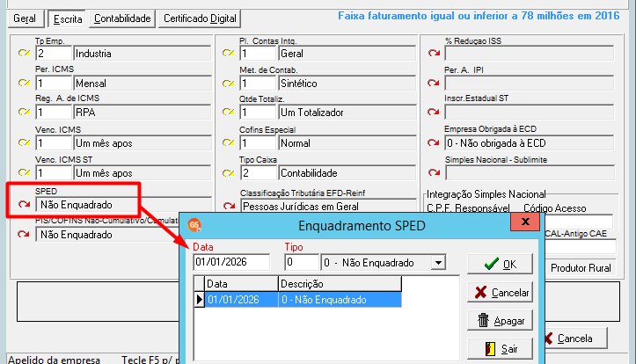
Task: Click the Venc. ICMS code field
Action: [54, 142]
